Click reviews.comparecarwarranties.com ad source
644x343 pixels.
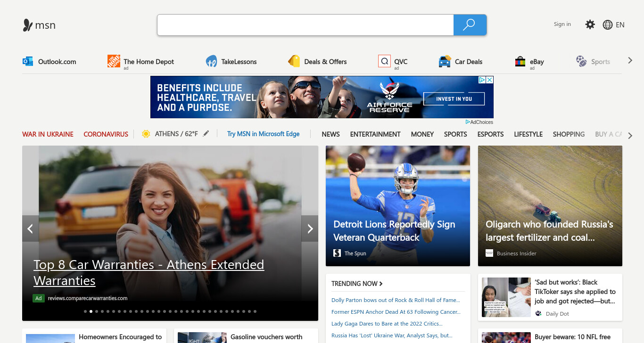coord(88,298)
